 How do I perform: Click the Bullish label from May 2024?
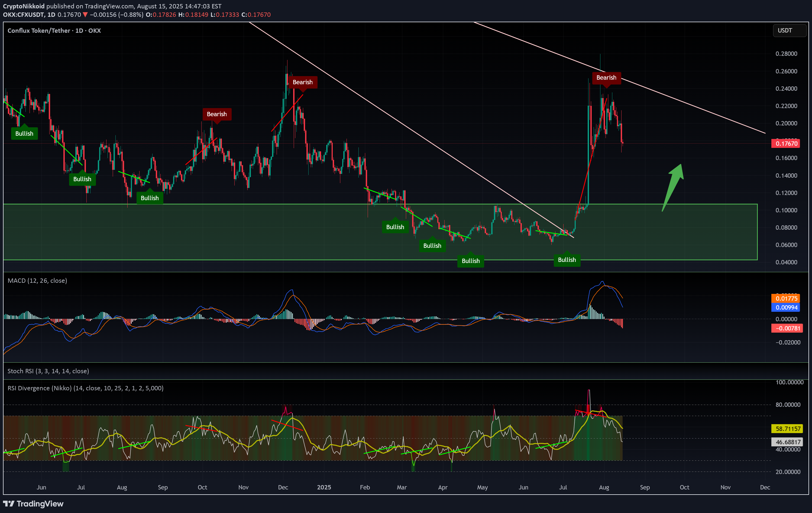[24, 134]
